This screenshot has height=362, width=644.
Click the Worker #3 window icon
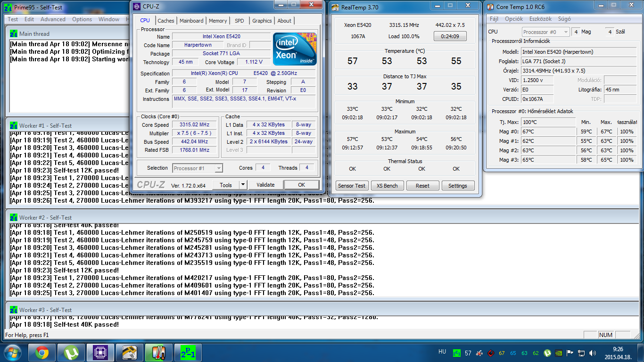pos(14,310)
